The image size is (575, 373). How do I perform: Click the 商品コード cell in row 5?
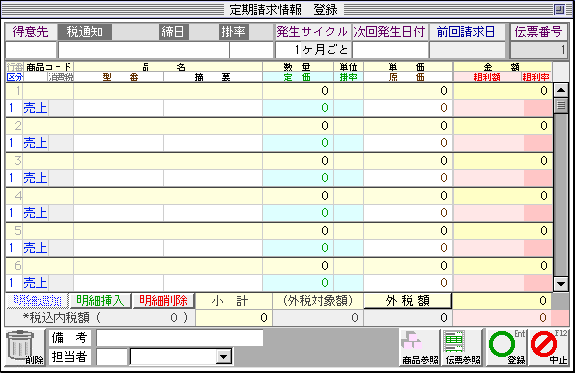pos(48,231)
